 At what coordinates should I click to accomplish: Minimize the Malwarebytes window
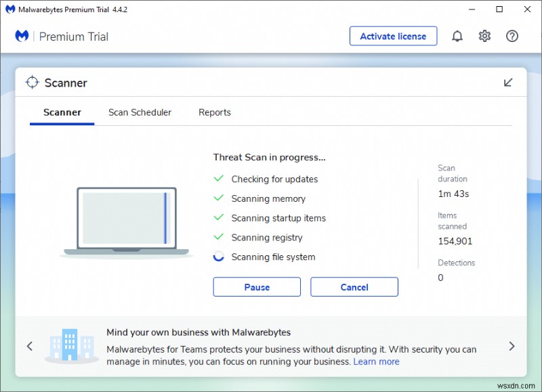[472, 9]
